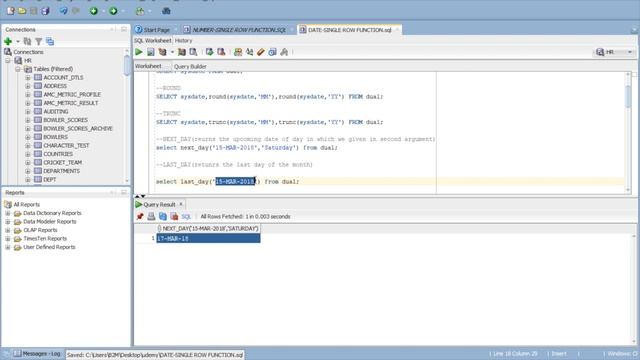The image size is (640, 360).
Task: Click the Autotrace icon in worksheet toolbar
Action: (182, 52)
